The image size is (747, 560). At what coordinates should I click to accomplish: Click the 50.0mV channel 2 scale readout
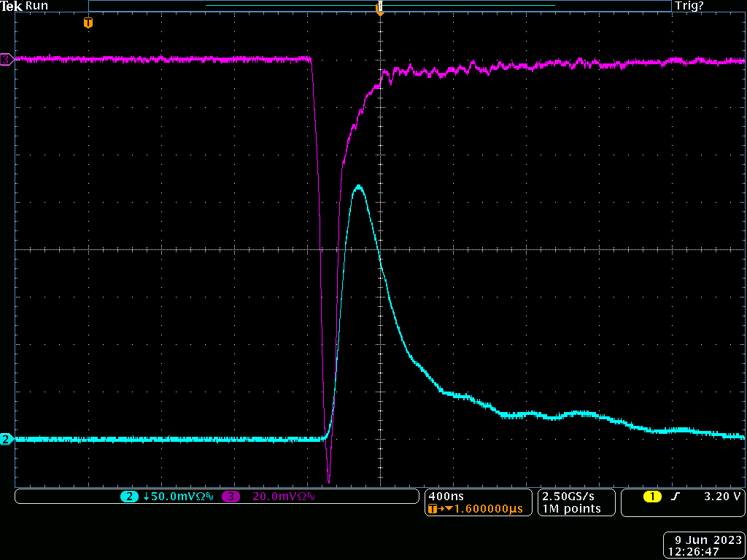pos(179,497)
